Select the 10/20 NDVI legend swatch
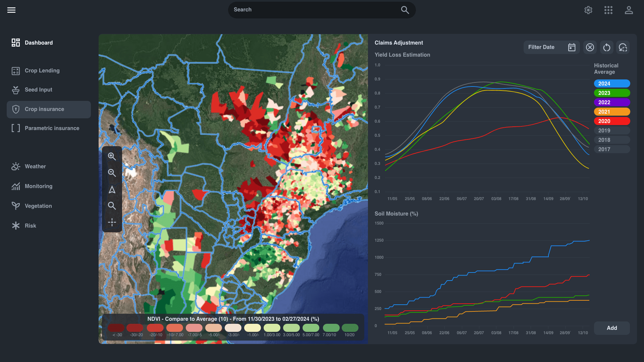This screenshot has width=644, height=362. point(350,328)
